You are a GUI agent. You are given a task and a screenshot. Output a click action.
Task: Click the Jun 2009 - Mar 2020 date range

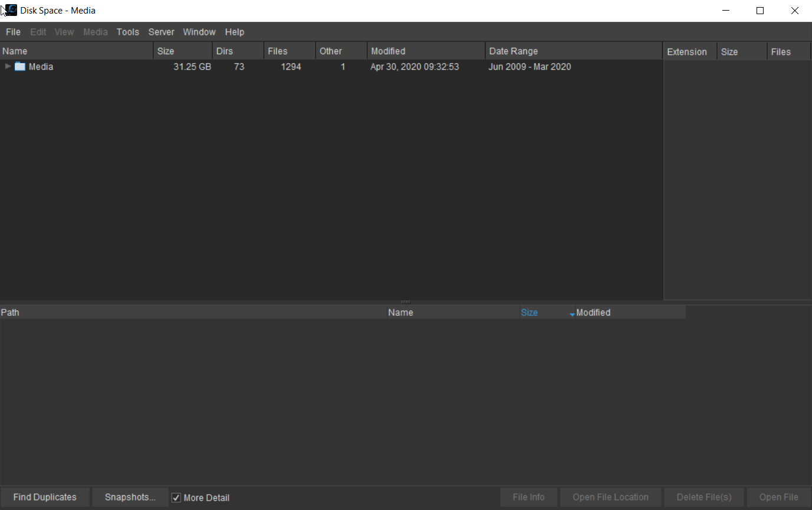click(530, 67)
